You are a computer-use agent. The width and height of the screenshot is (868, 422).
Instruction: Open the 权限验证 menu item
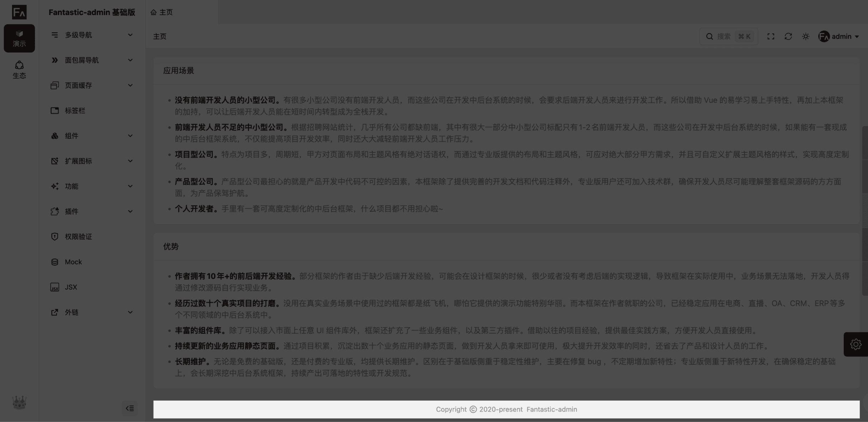tap(79, 237)
